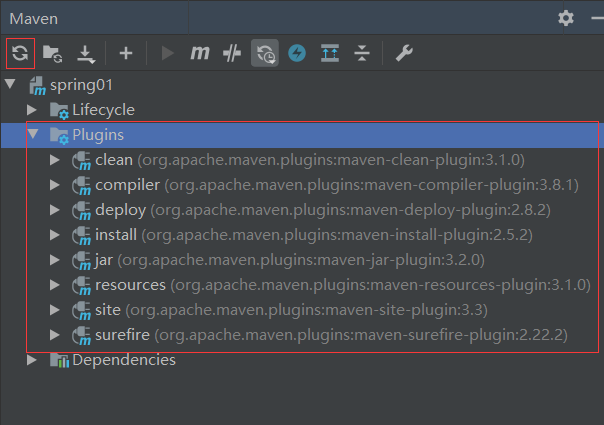Open Maven settings with the wrench icon
This screenshot has width=604, height=425.
click(x=404, y=53)
